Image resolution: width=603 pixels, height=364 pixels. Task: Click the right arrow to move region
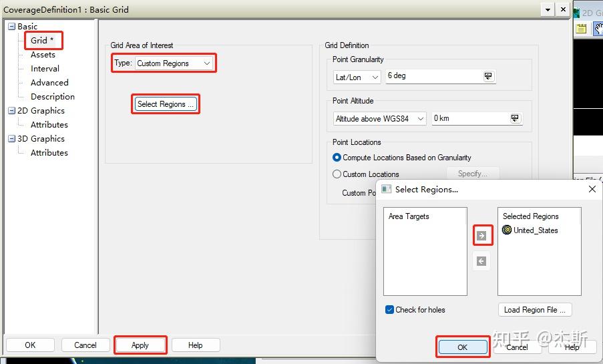click(481, 236)
